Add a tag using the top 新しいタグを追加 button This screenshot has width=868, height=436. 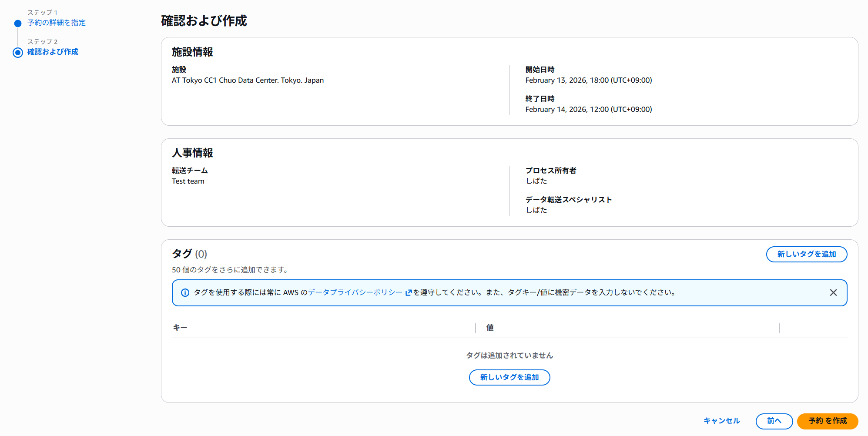807,254
